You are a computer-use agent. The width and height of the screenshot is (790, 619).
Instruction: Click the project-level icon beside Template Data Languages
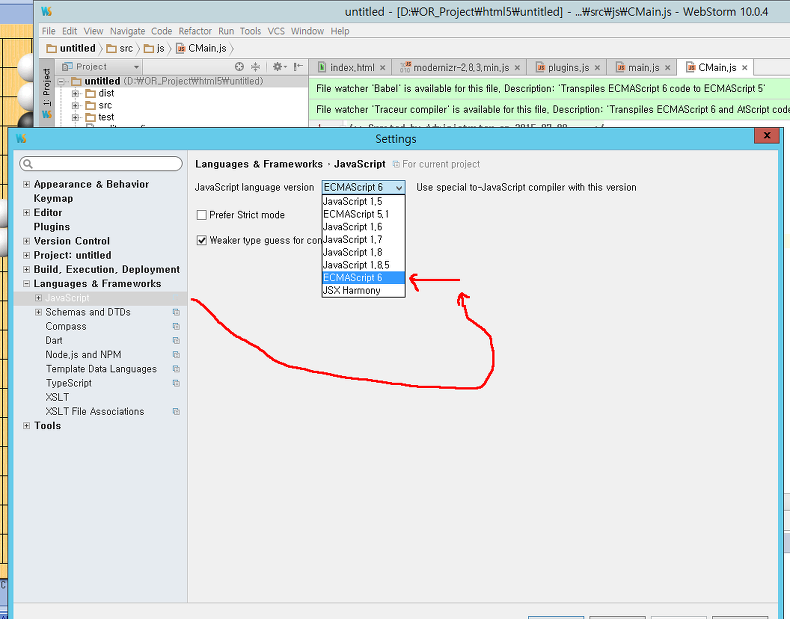(176, 369)
